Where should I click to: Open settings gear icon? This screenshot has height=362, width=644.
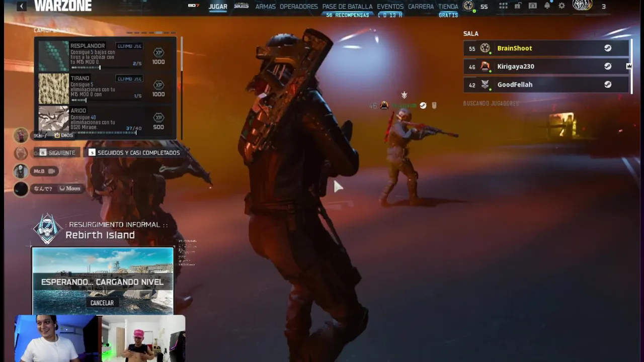[x=562, y=6]
